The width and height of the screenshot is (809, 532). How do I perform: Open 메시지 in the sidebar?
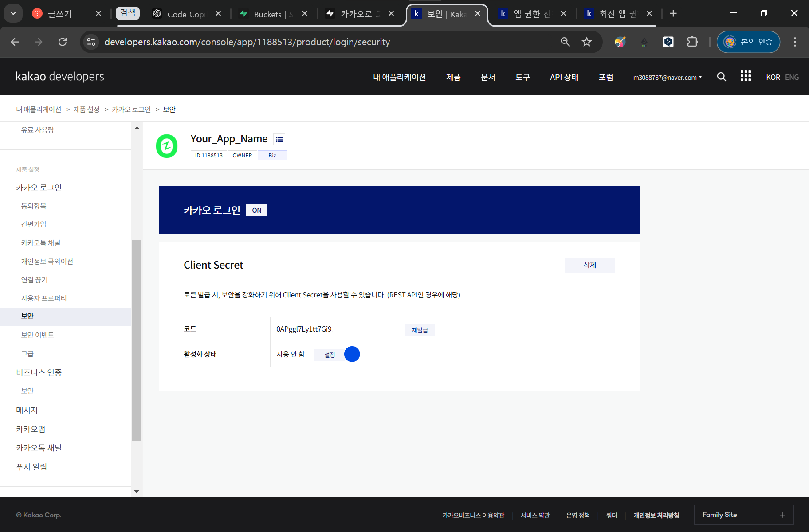(27, 410)
